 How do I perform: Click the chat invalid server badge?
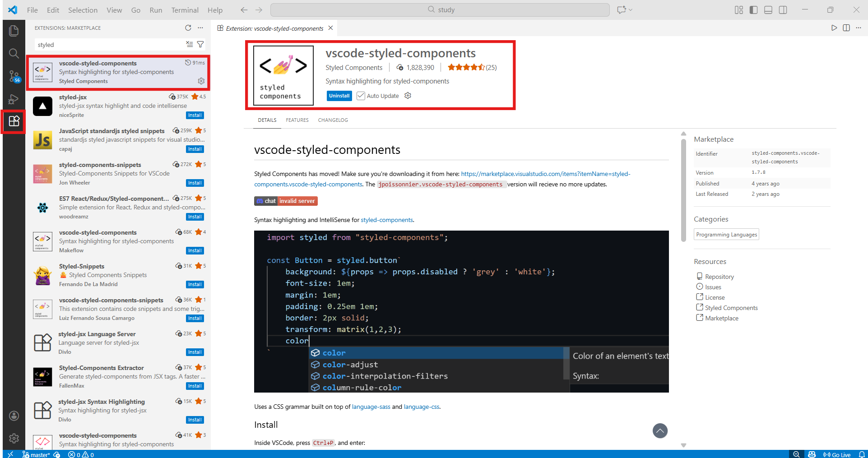(286, 201)
